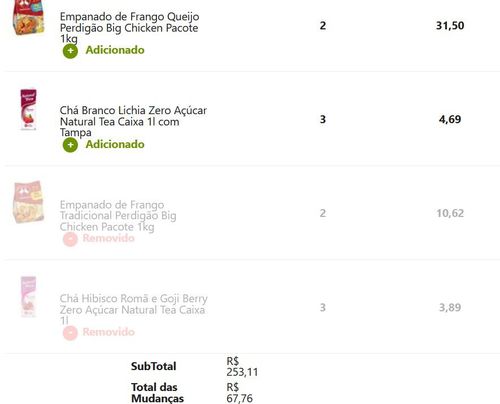Select the product name Chá Branco Lichia Zero Açúcar

pyautogui.click(x=133, y=121)
